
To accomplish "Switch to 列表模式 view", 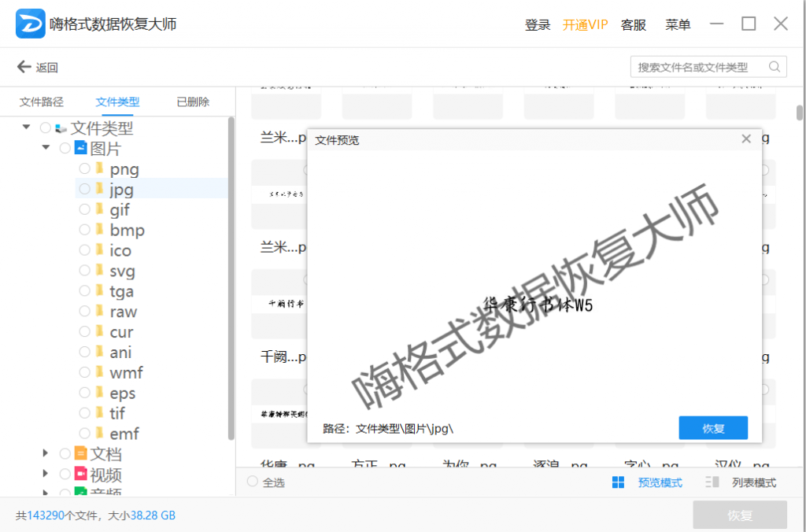I will [x=754, y=482].
